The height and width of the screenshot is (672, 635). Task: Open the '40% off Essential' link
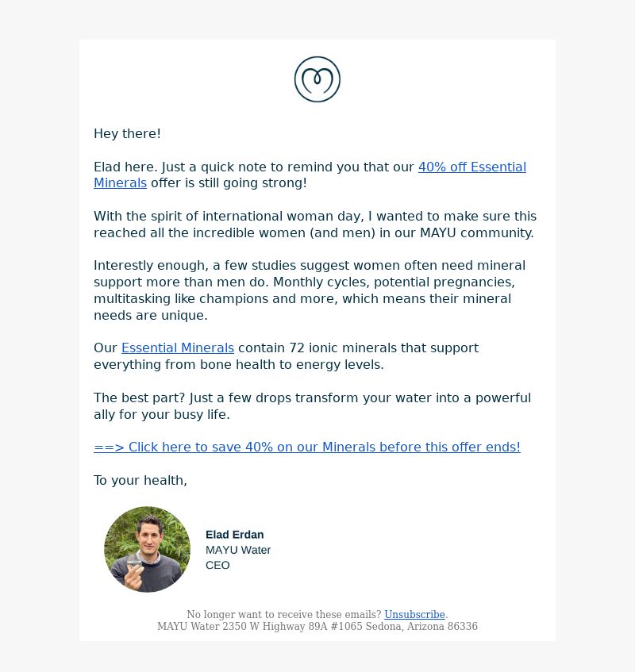(x=472, y=167)
